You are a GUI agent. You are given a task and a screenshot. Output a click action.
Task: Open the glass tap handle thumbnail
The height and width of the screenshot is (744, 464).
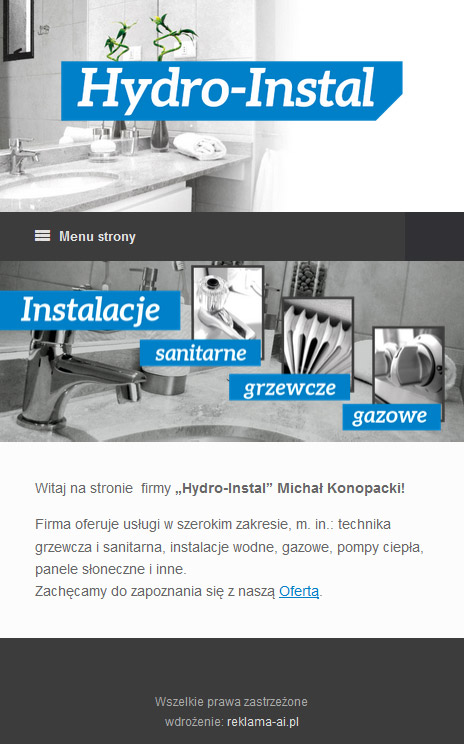pos(227,303)
